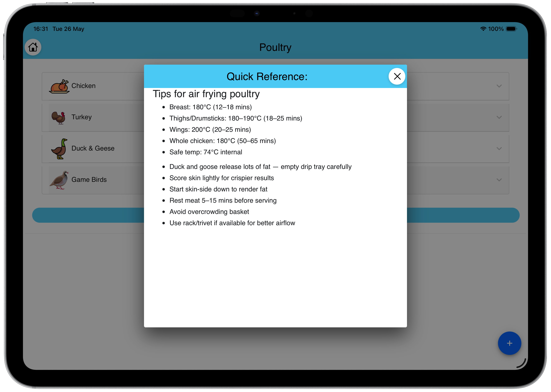551x392 pixels.
Task: Close the Quick Reference dialog
Action: coord(397,76)
